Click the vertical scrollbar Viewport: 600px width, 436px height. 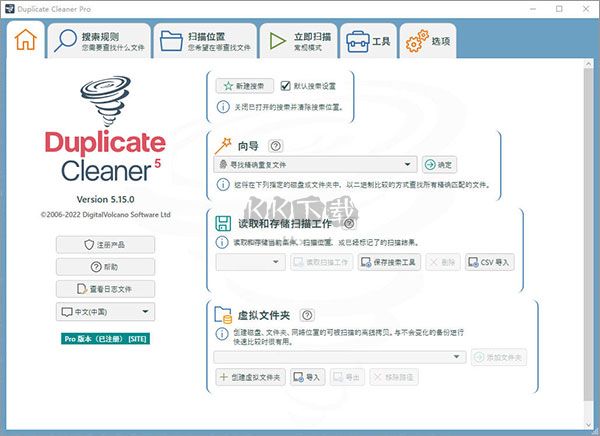tap(589, 234)
